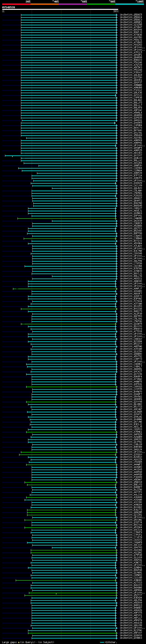Open hit UniRef100_A8MQP1
146x644 pixels.
pyautogui.click(x=131, y=22)
